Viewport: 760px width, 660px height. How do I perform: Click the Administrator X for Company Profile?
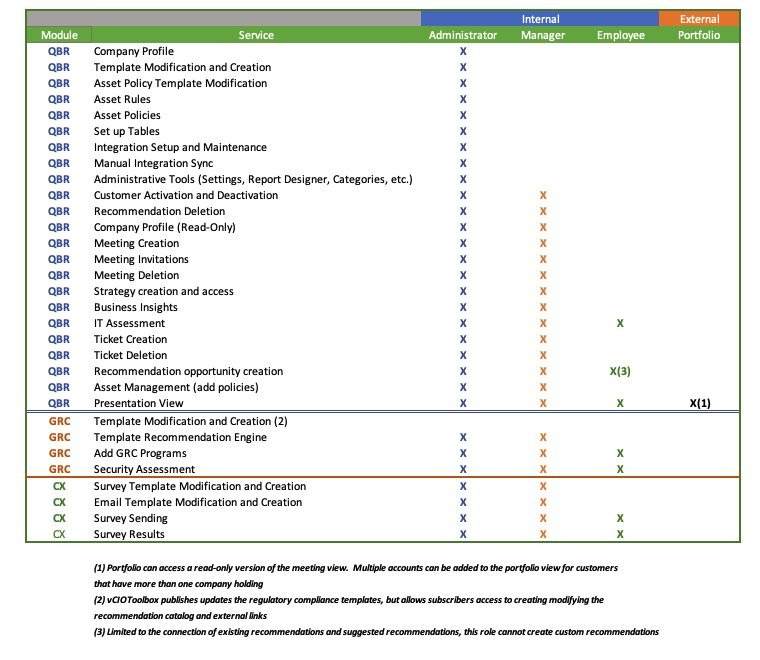[x=463, y=51]
